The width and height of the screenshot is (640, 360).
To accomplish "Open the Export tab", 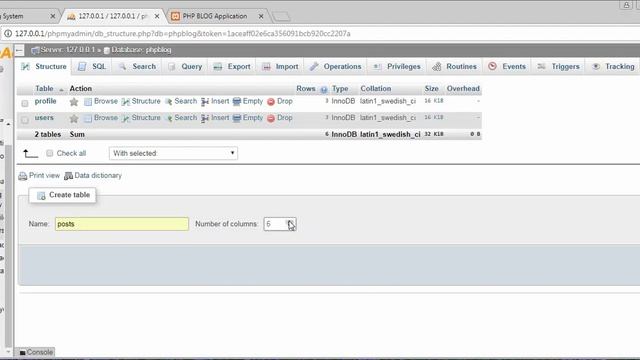I will [232, 67].
